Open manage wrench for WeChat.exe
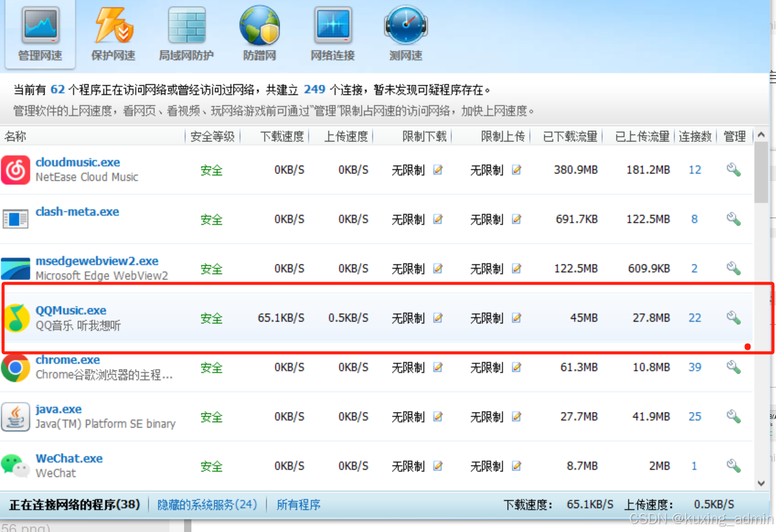 pyautogui.click(x=733, y=466)
